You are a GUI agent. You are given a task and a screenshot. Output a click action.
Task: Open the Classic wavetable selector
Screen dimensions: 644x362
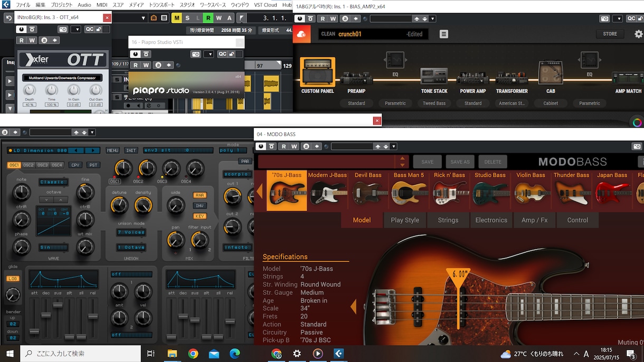54,182
